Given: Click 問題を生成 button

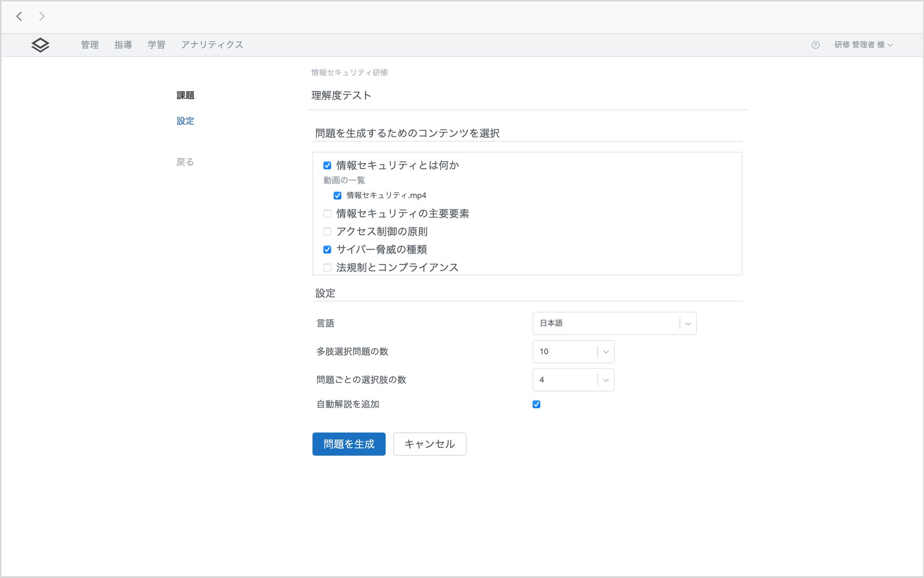Looking at the screenshot, I should pyautogui.click(x=349, y=444).
